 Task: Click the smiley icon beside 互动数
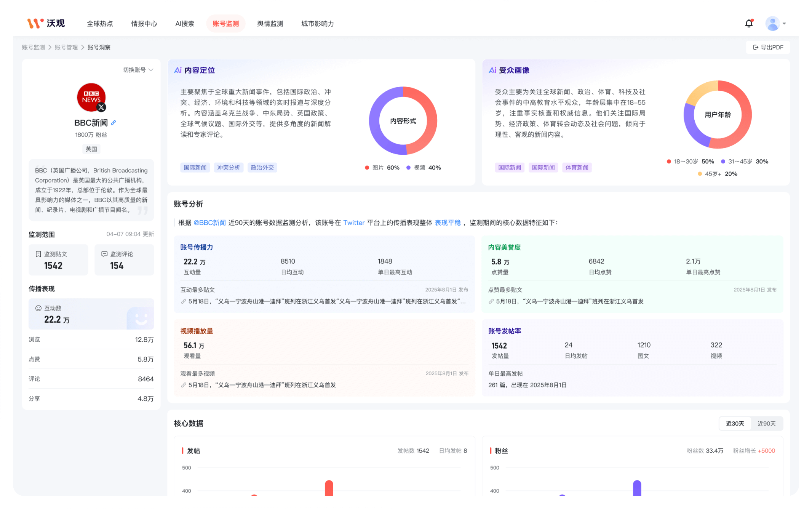38,308
